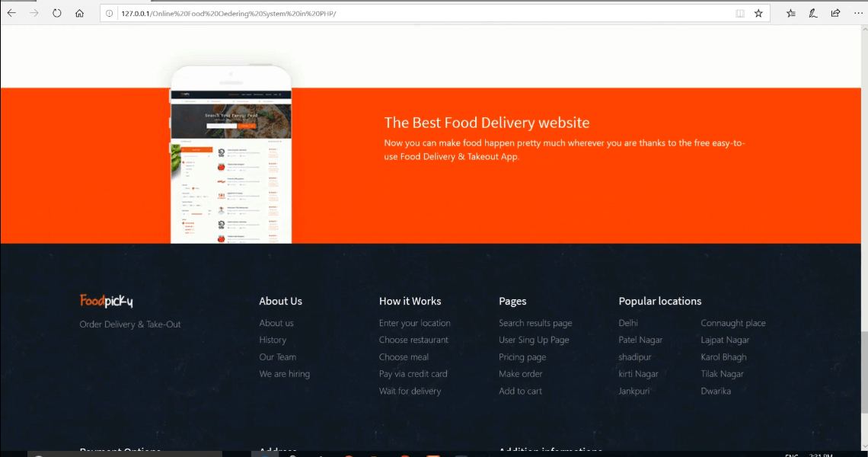This screenshot has width=868, height=457.
Task: Open the About us footer link
Action: [276, 323]
